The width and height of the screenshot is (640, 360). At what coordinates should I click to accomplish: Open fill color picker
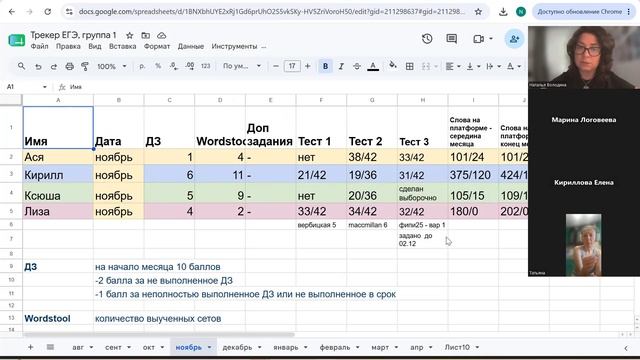[393, 65]
